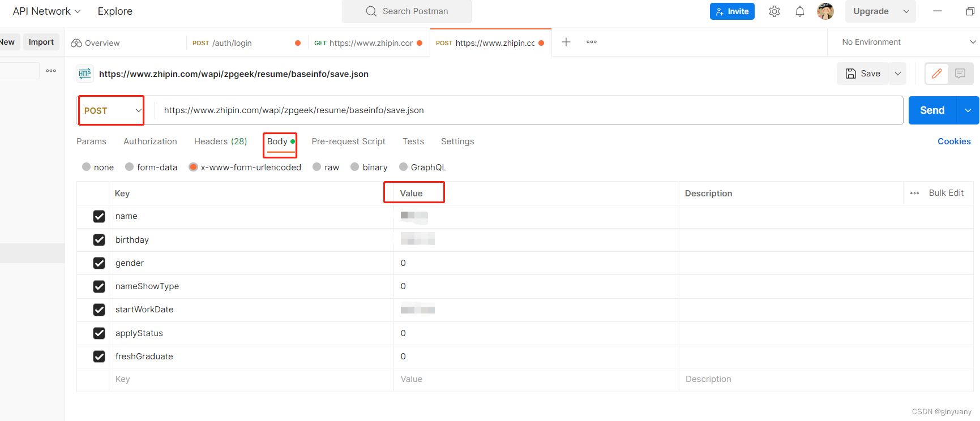Click the HTTP request type icon
This screenshot has width=980, height=421.
[85, 74]
